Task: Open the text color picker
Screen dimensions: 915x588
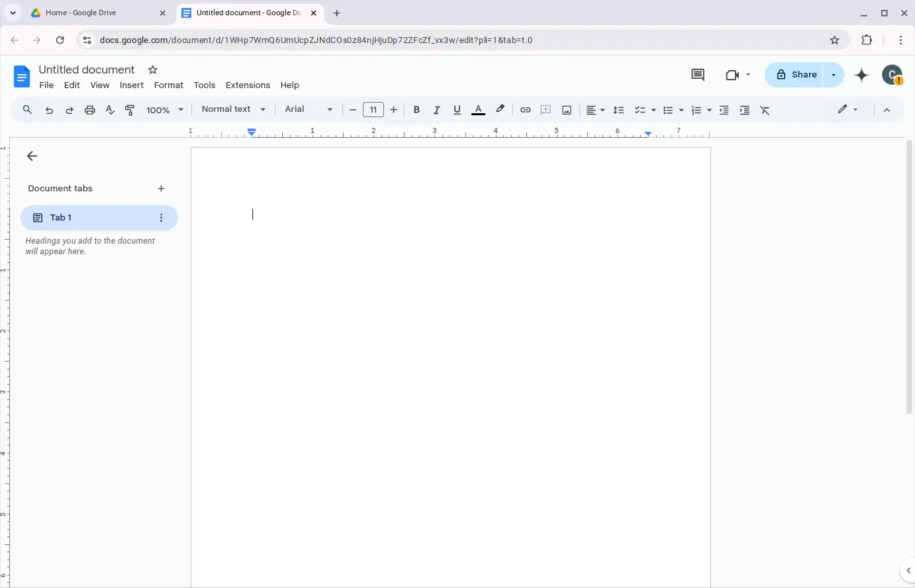Action: click(x=478, y=110)
